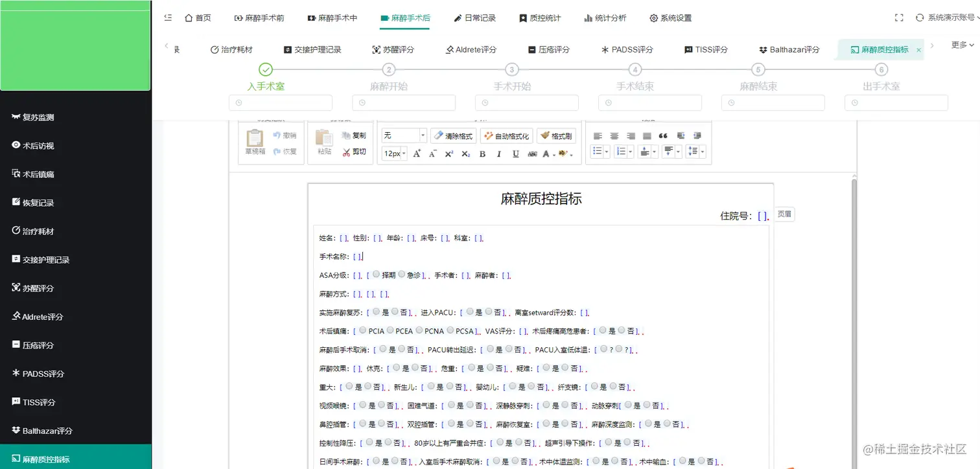Open the draft box (草稿箱)
The image size is (980, 469).
tap(255, 143)
